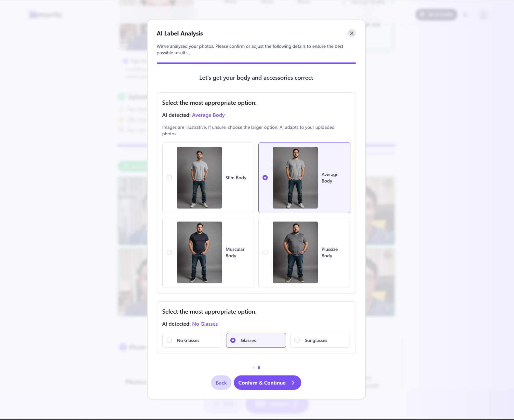Go back using the Back button
This screenshot has height=420, width=514.
tap(221, 383)
